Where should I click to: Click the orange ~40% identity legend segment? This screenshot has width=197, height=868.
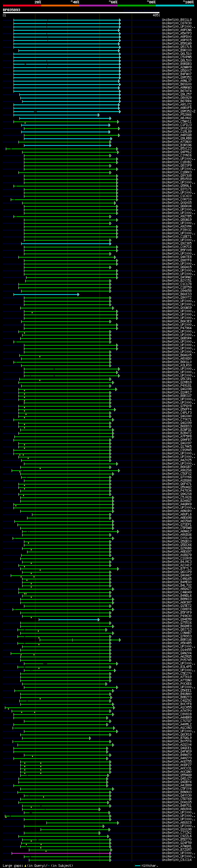pyautogui.click(x=60, y=6)
